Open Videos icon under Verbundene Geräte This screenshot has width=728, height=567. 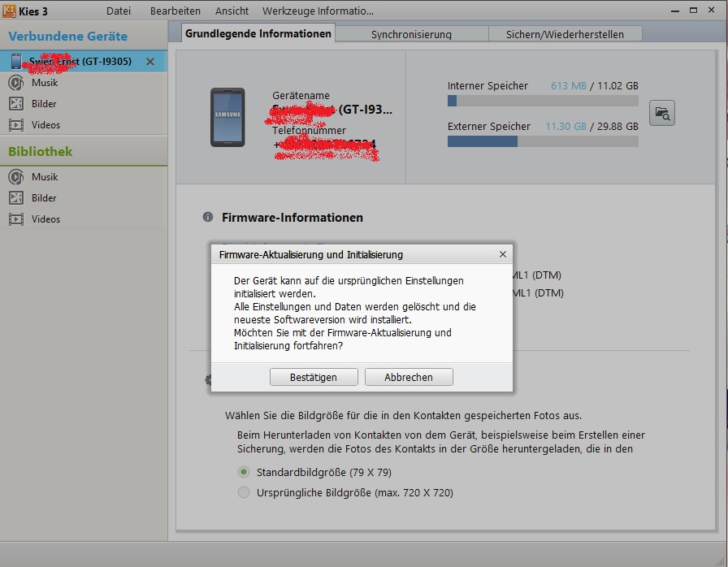(16, 125)
